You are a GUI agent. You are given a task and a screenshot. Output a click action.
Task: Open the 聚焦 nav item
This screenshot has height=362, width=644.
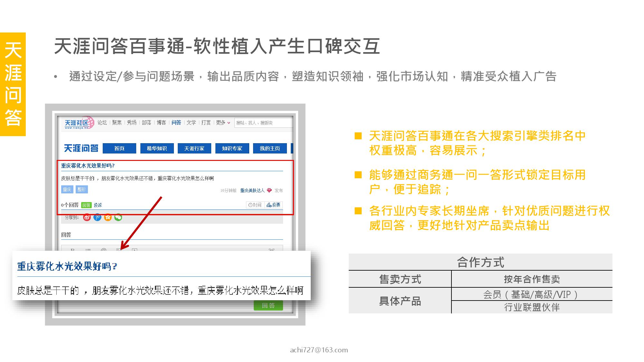(x=117, y=123)
